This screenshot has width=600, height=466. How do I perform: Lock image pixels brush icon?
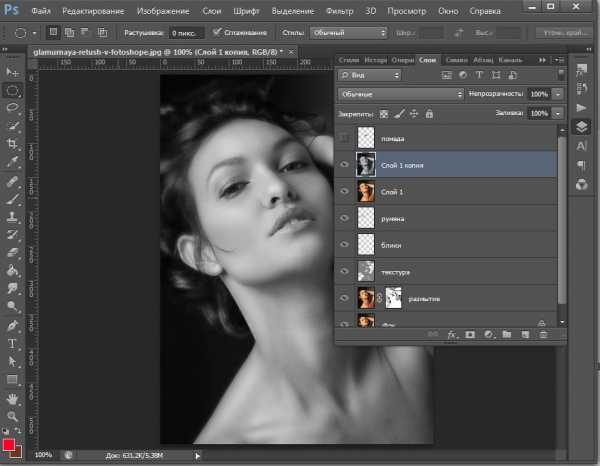[x=399, y=114]
